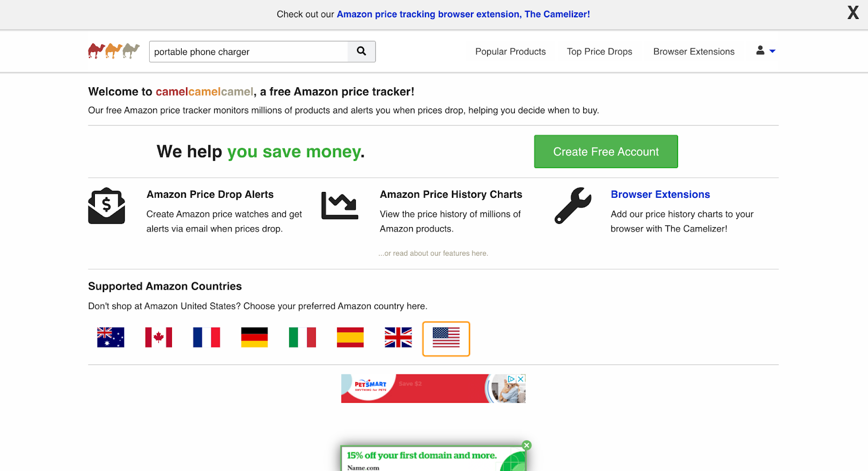The height and width of the screenshot is (471, 868).
Task: Open the user account dropdown arrow
Action: click(773, 51)
